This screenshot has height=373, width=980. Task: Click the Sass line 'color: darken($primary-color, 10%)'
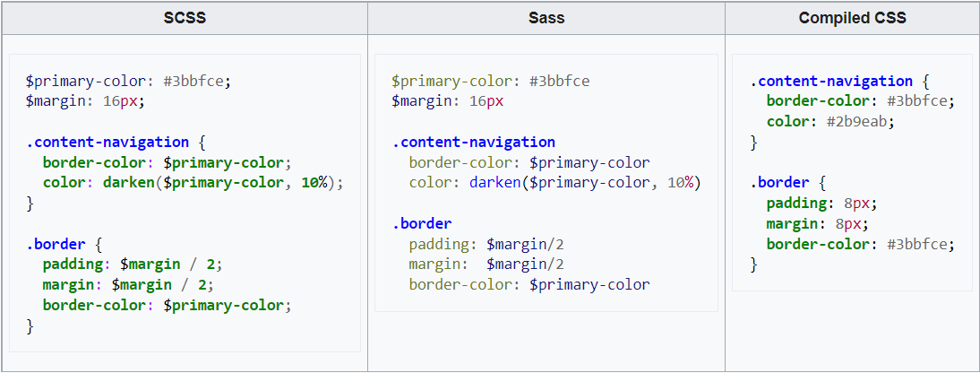[555, 183]
